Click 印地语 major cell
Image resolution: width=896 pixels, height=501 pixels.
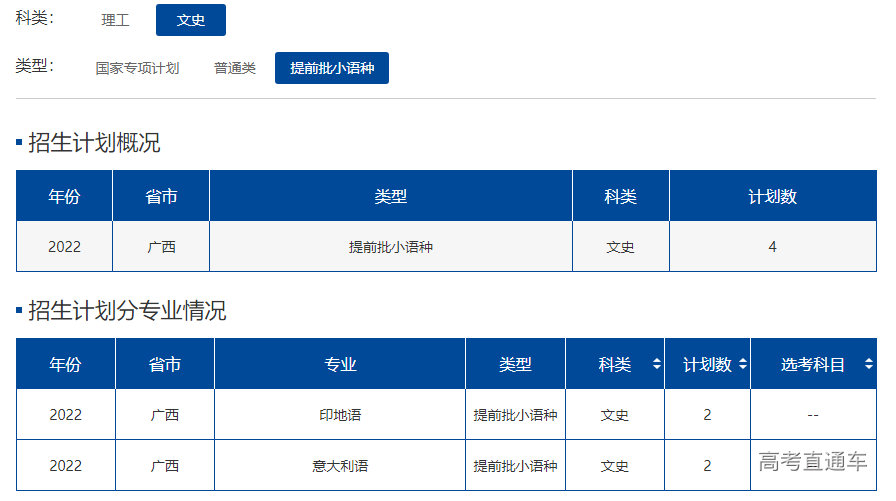click(x=340, y=415)
